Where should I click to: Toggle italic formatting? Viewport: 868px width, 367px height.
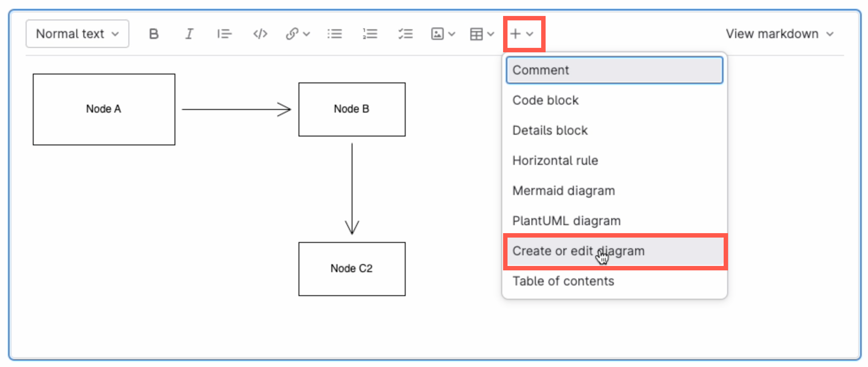tap(189, 33)
